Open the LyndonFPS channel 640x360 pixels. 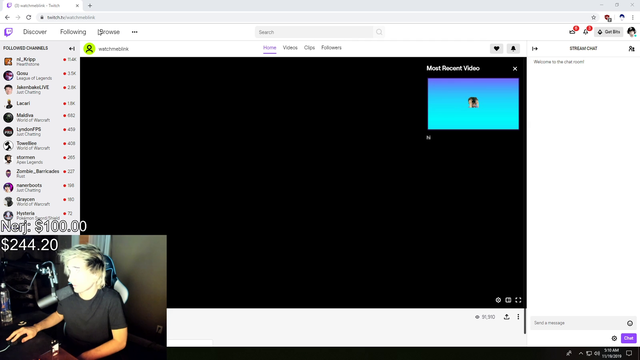40,131
